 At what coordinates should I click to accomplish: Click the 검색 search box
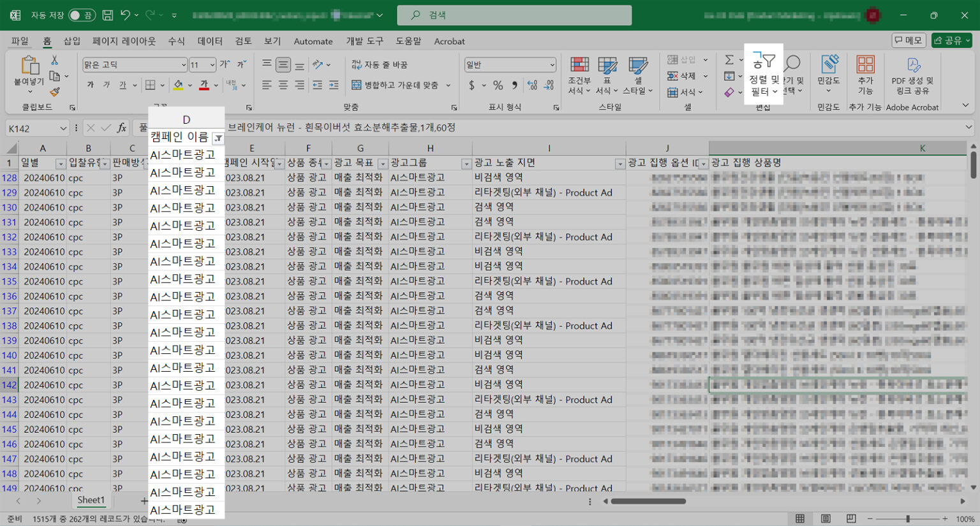[514, 15]
